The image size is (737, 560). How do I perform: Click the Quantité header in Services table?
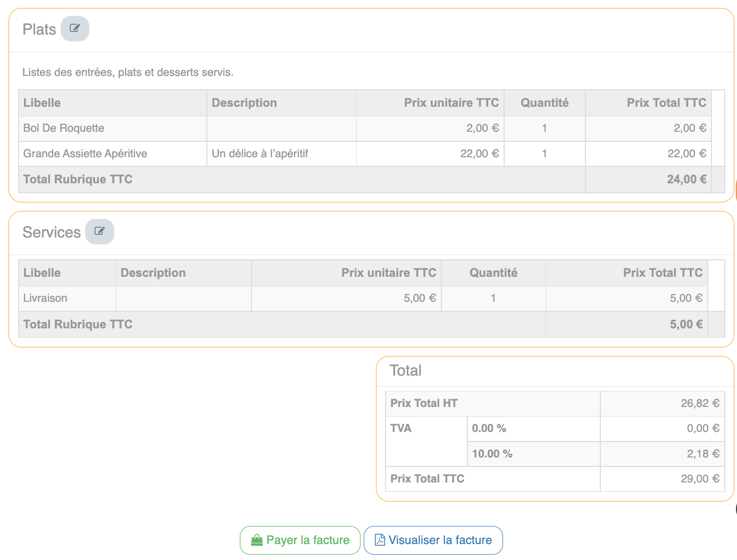(x=493, y=273)
